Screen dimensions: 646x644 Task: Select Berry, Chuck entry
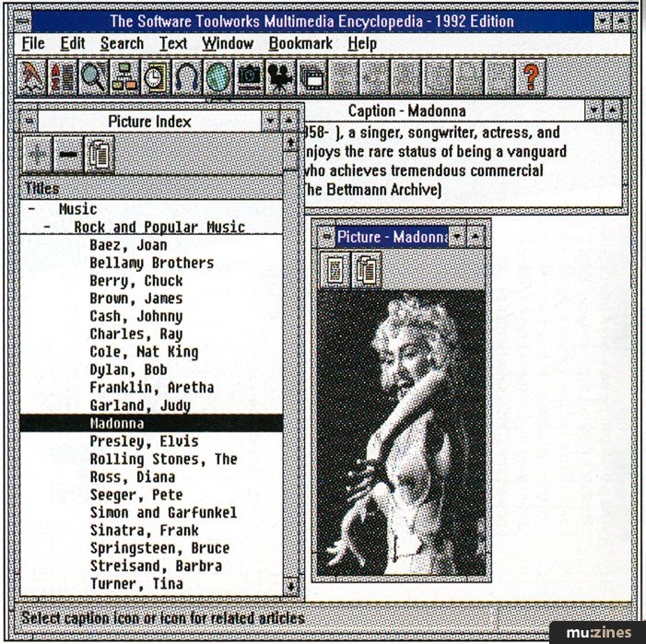136,281
